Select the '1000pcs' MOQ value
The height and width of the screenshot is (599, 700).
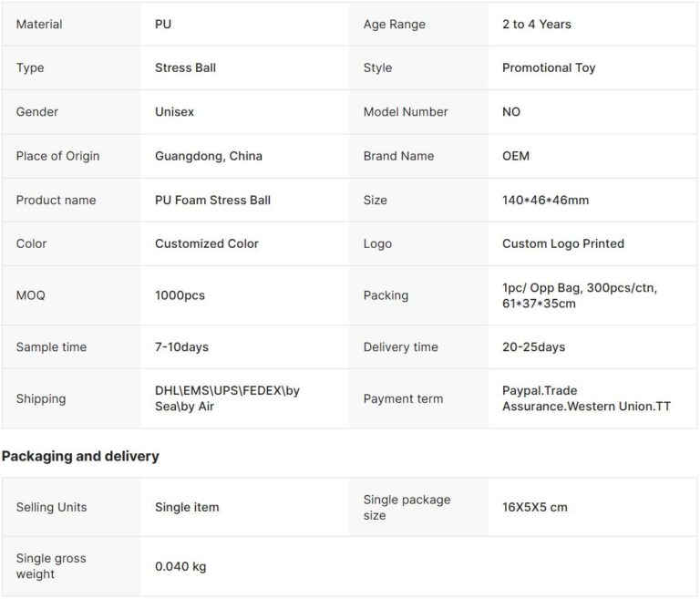180,295
